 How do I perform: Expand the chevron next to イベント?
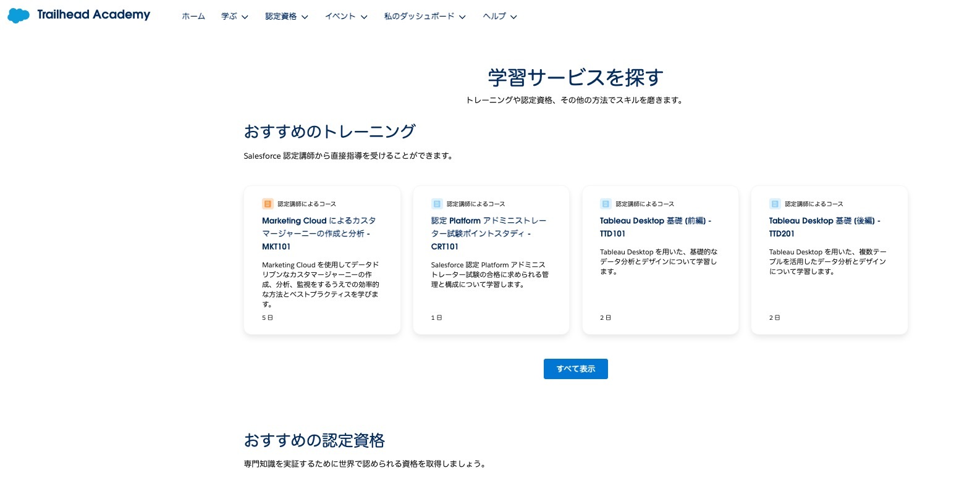pos(364,17)
